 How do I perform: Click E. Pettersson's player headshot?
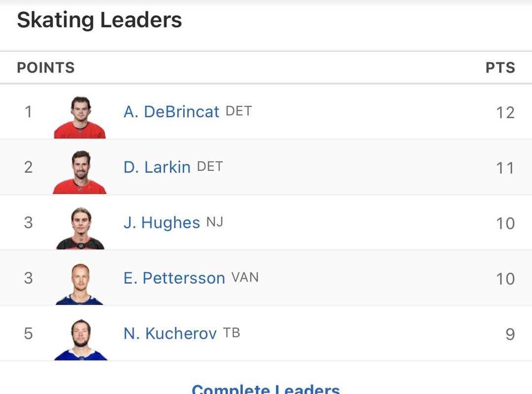point(80,284)
